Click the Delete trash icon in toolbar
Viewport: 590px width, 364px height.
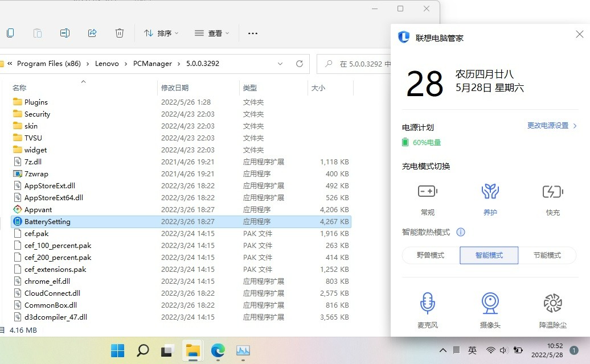click(119, 33)
